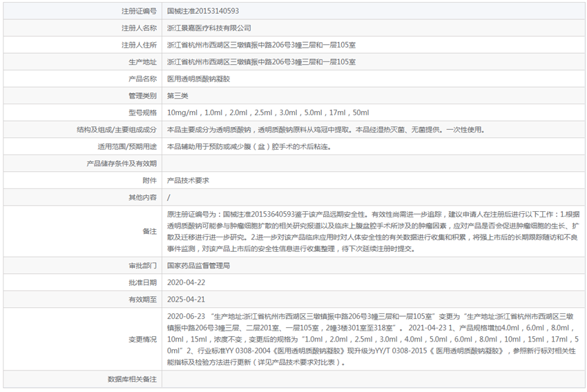Click approving department 国家药品监督管理局
The height and width of the screenshot is (392, 587).
(x=198, y=266)
